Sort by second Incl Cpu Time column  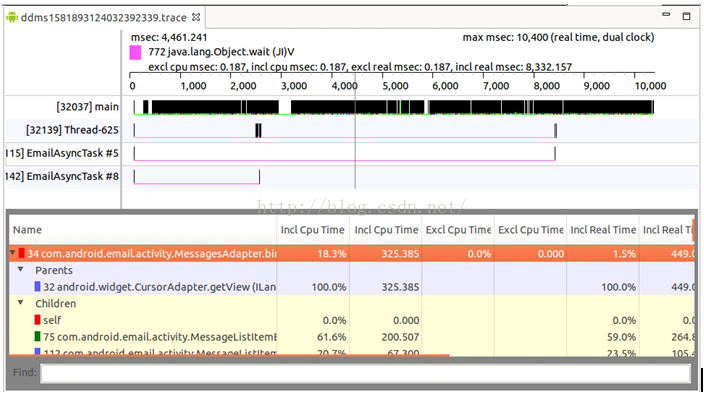click(x=386, y=230)
